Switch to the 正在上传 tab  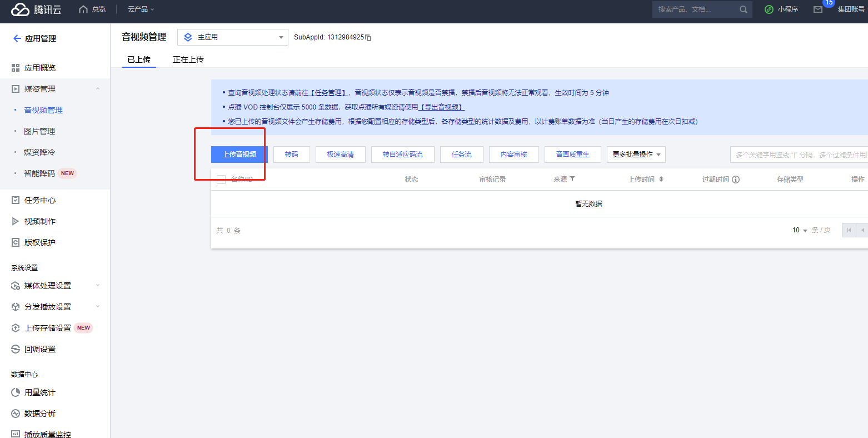click(x=188, y=59)
